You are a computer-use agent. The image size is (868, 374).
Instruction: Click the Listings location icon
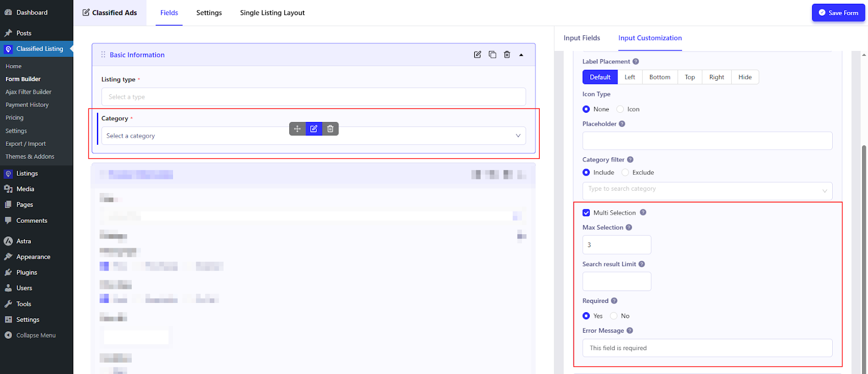[8, 173]
